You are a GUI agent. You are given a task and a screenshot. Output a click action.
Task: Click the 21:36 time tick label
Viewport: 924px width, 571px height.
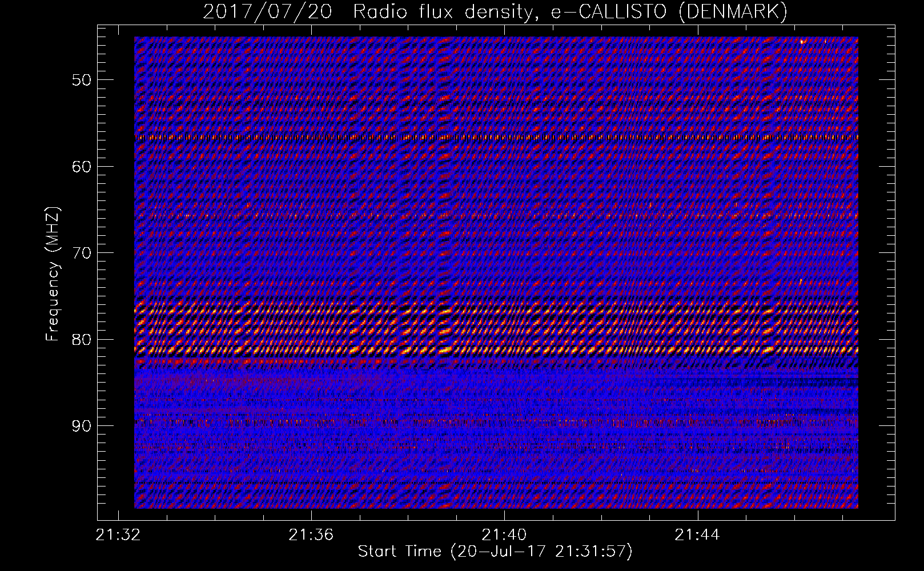tap(311, 535)
